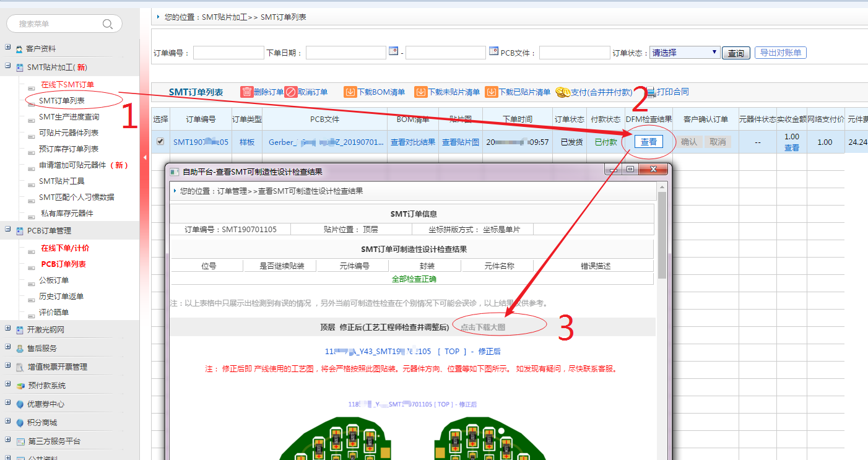The image size is (868, 460).
Task: Open 公板订单 menu item
Action: click(x=54, y=280)
